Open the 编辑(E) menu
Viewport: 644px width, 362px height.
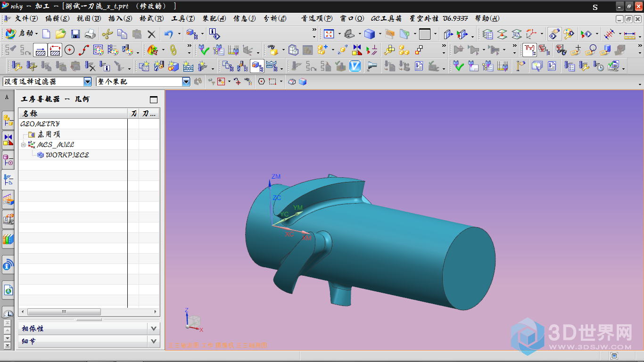click(x=57, y=18)
